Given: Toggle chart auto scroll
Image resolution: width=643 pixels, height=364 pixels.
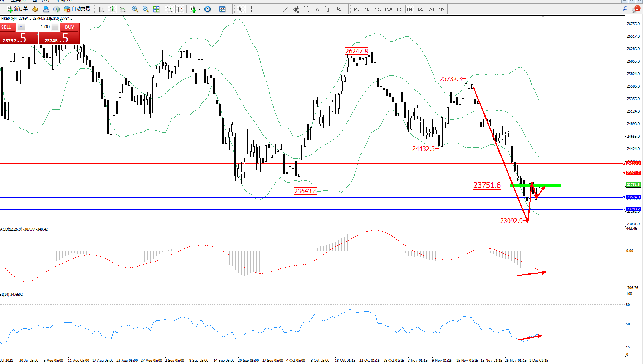Looking at the screenshot, I should (x=170, y=9).
